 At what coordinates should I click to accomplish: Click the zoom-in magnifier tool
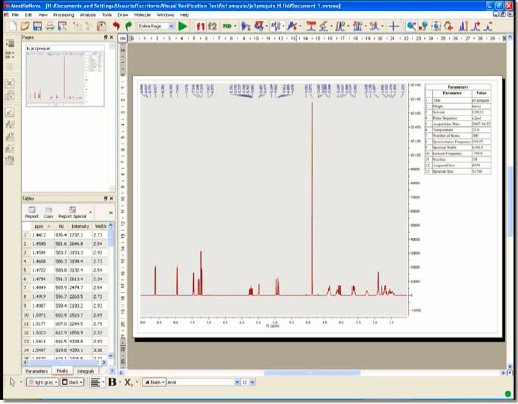(x=411, y=26)
